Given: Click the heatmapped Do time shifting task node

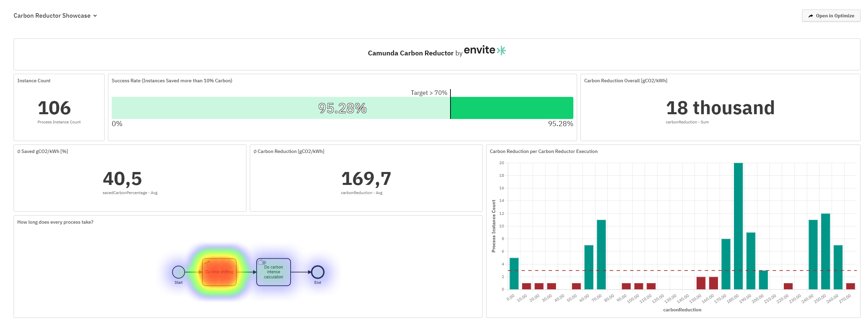Looking at the screenshot, I should point(219,272).
